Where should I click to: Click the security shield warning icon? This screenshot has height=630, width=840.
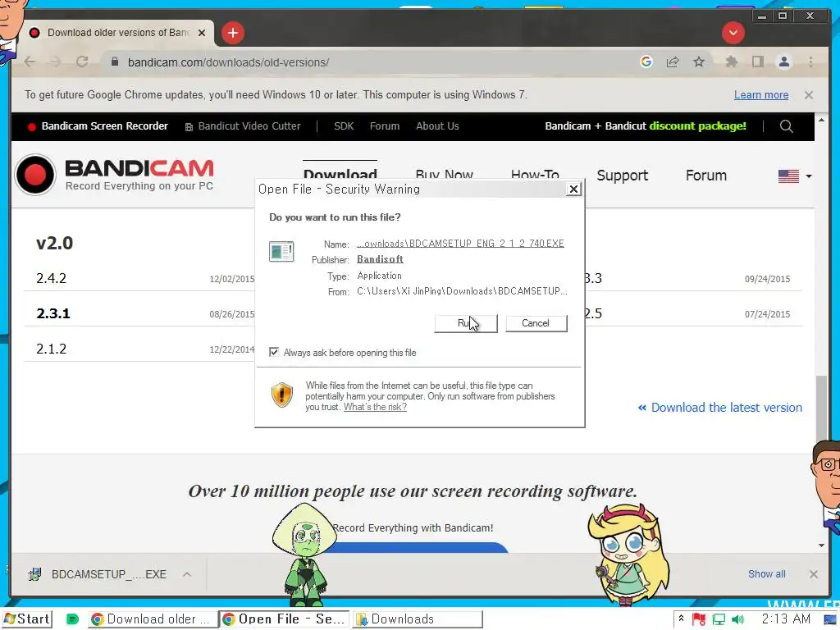click(282, 395)
